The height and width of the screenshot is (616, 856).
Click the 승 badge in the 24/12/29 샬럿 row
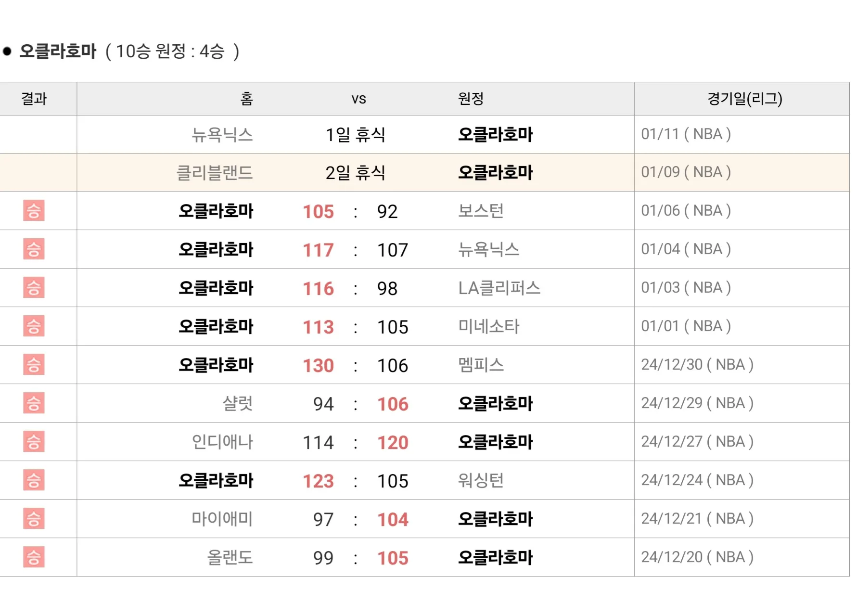[x=34, y=403]
